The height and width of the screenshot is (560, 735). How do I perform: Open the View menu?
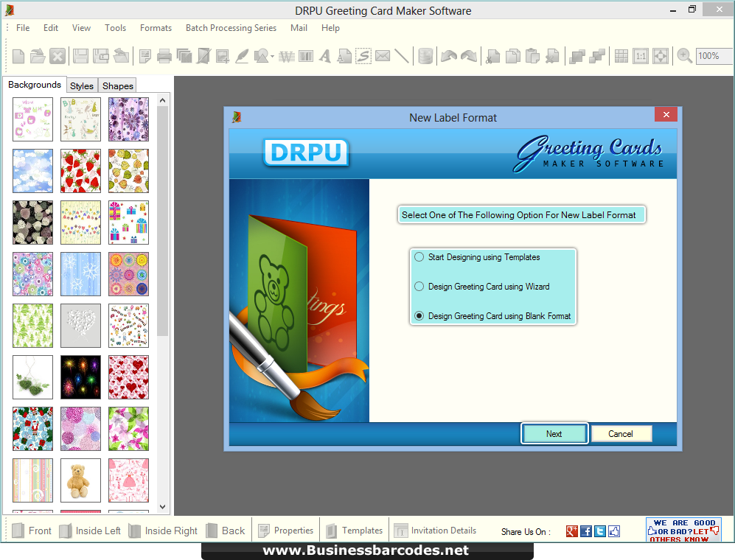[81, 28]
